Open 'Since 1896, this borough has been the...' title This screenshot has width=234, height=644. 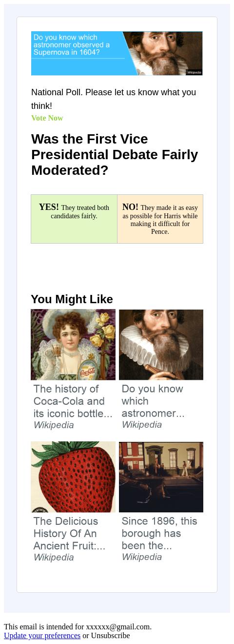[x=159, y=533]
